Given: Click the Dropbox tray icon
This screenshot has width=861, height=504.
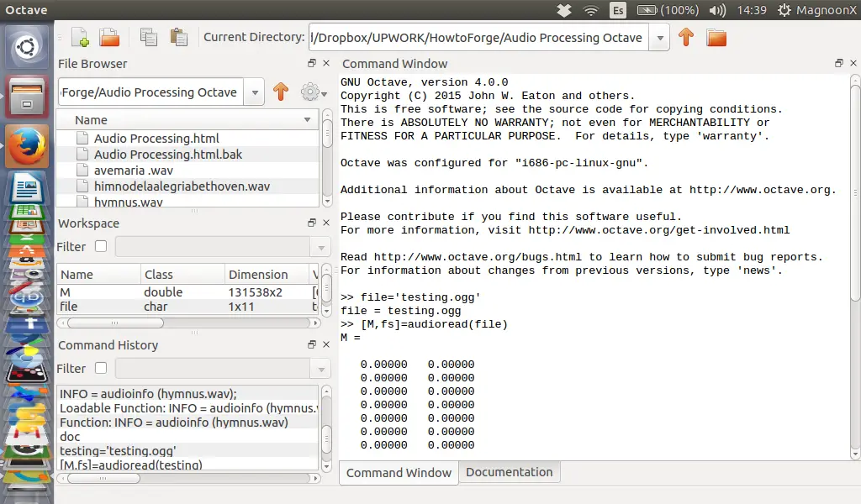Looking at the screenshot, I should [564, 10].
